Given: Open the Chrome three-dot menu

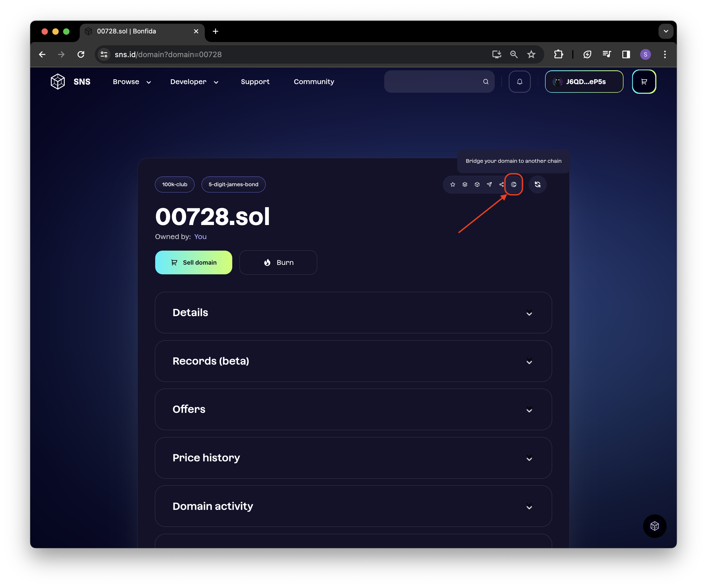Looking at the screenshot, I should (665, 54).
